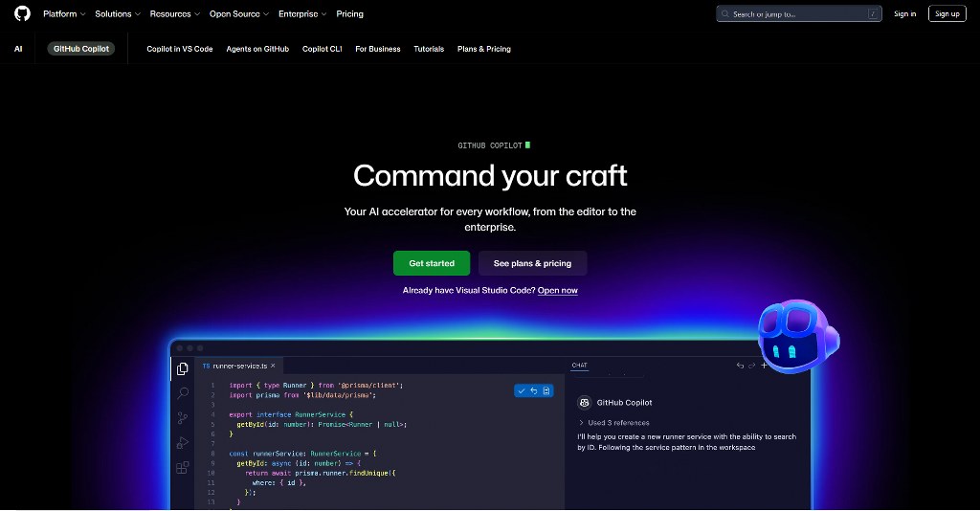Click the GitHub Octocat logo
Viewport: 980px width, 511px height.
click(23, 13)
